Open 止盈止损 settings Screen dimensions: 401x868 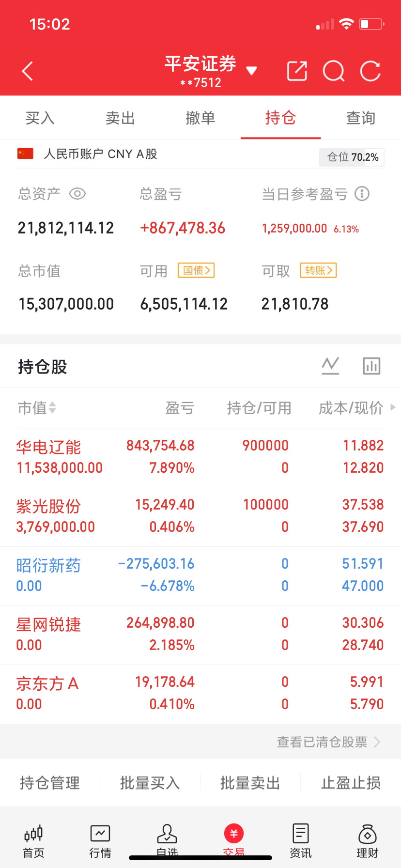click(351, 783)
